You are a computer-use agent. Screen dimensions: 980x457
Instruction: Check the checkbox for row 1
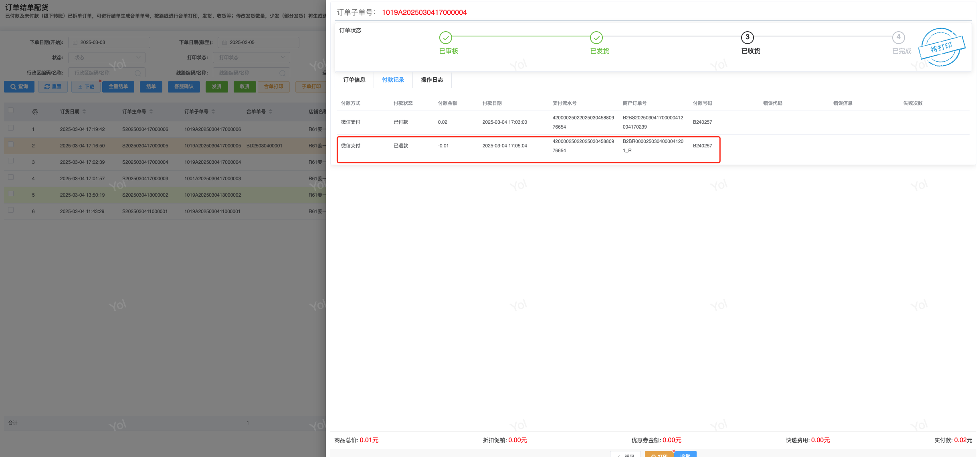click(x=11, y=128)
